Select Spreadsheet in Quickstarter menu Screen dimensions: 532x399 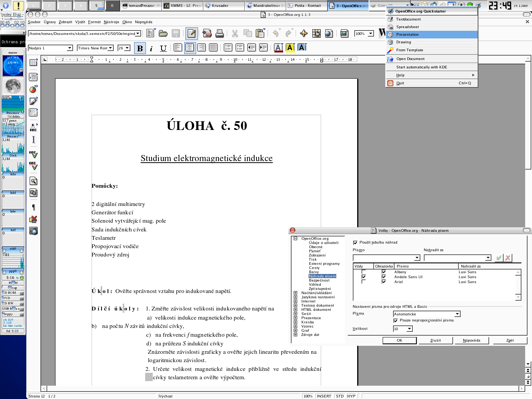(x=407, y=27)
